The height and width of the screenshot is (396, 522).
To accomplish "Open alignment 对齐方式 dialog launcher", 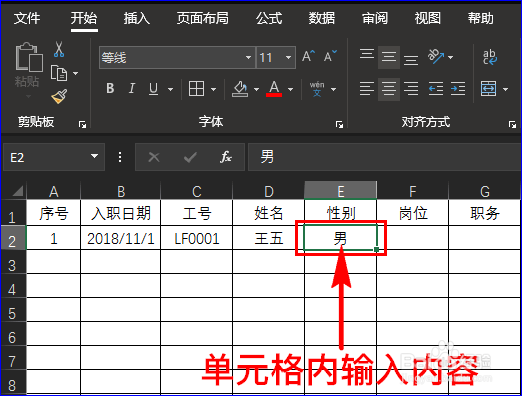I will tap(512, 125).
